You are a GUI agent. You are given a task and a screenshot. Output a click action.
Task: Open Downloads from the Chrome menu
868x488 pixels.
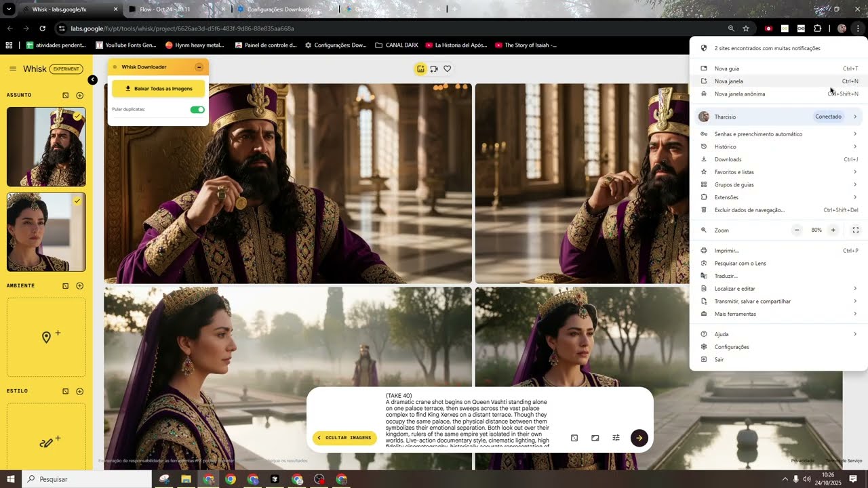(778, 159)
